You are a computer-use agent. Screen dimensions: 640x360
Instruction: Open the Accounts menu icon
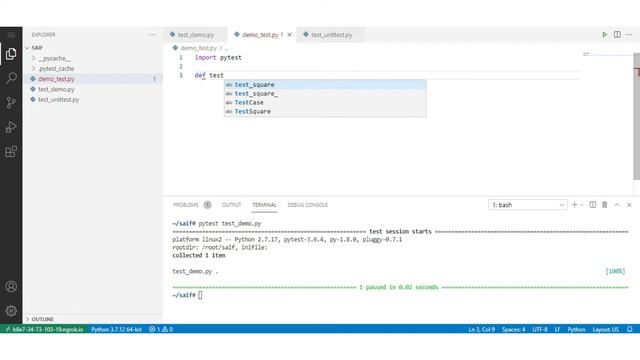(x=11, y=287)
